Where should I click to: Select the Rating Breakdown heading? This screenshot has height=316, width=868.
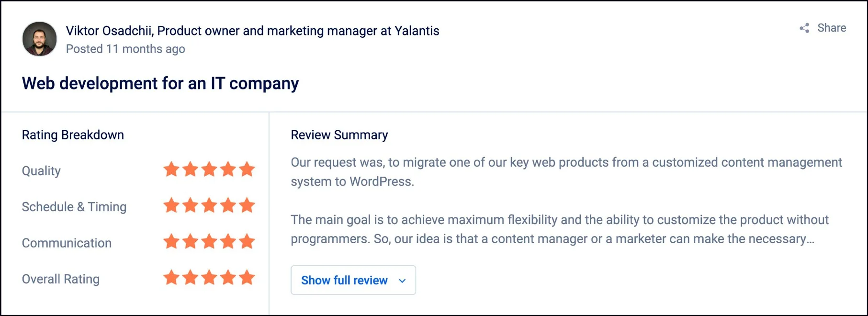72,135
